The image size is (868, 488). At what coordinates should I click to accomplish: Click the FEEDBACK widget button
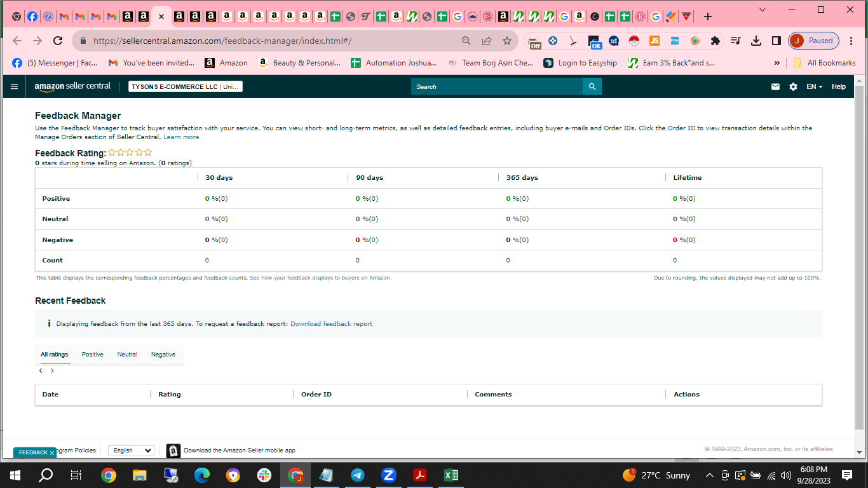pos(33,452)
